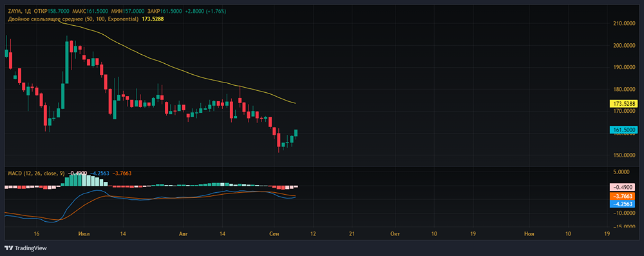Click the 190.0000 price axis label

(624, 67)
